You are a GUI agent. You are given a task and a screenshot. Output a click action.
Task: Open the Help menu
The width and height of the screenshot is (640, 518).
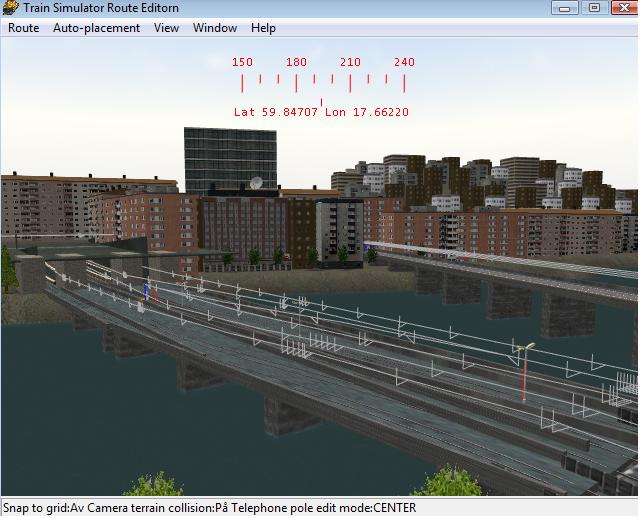tap(263, 28)
